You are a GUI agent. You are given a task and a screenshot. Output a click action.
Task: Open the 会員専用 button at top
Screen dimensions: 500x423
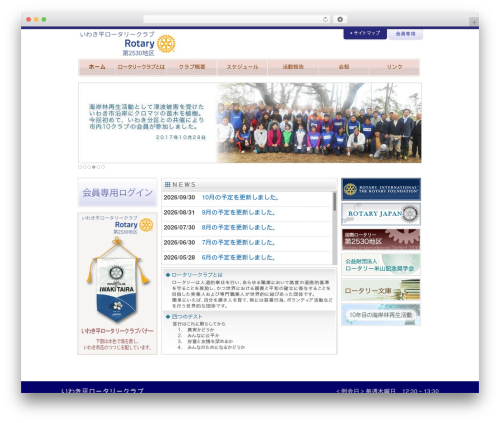pos(405,34)
